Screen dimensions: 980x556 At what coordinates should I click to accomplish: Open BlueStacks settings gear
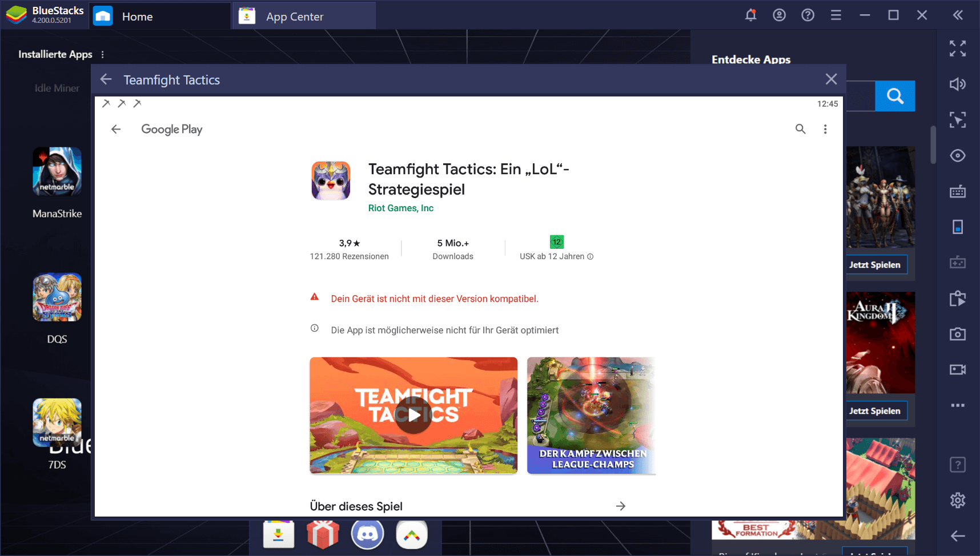tap(958, 501)
